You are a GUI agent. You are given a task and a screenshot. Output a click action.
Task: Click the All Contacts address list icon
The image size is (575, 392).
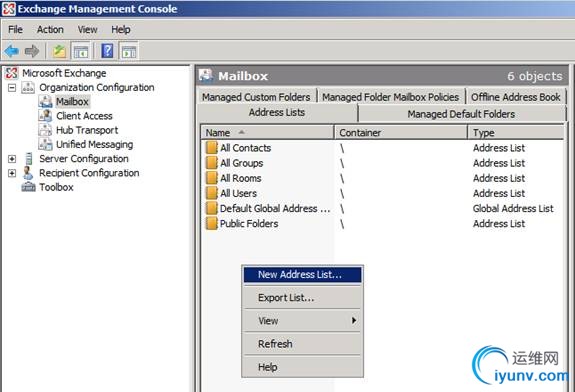point(212,148)
